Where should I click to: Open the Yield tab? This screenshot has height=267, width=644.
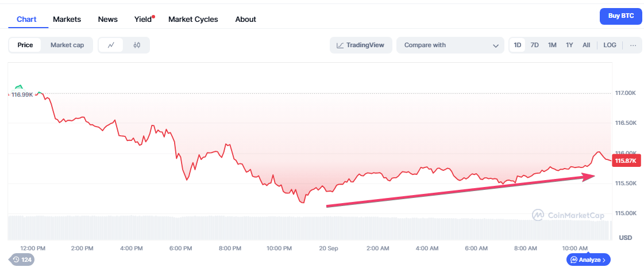tap(142, 19)
